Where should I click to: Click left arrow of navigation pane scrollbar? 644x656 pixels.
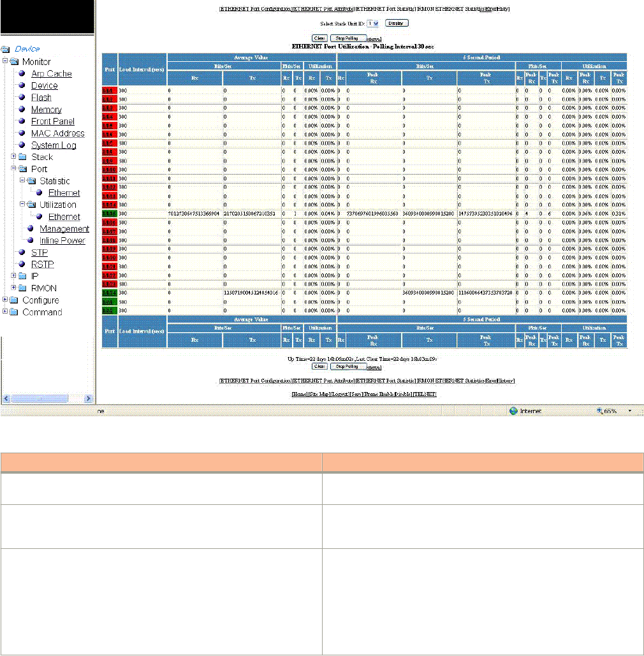click(x=6, y=398)
